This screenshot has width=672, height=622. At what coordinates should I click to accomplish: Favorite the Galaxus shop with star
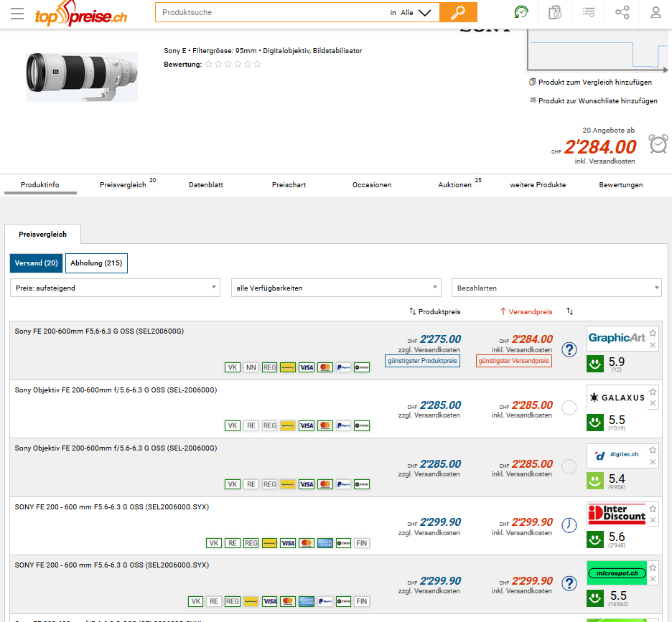tap(653, 392)
